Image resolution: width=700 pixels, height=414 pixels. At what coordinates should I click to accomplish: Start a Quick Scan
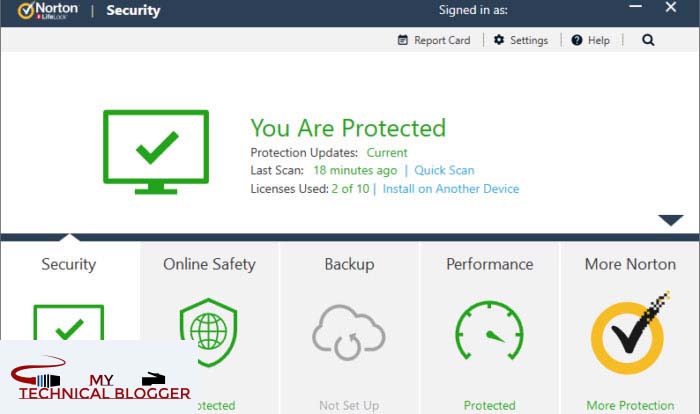pos(444,170)
